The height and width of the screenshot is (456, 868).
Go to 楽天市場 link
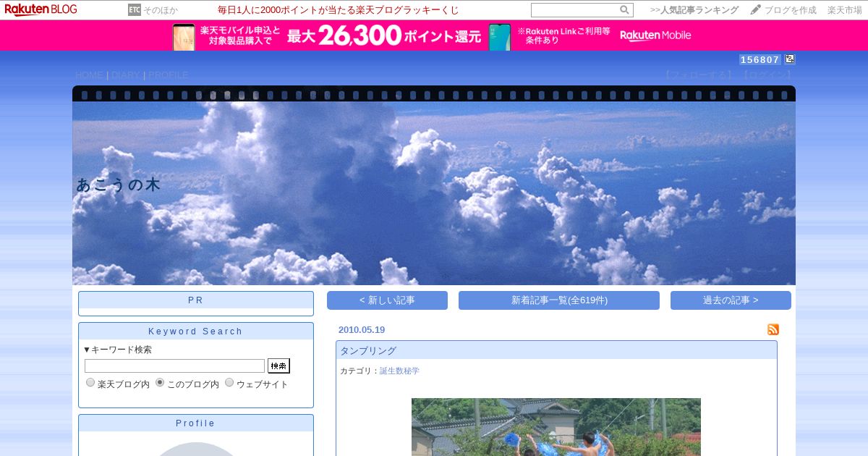pyautogui.click(x=845, y=10)
